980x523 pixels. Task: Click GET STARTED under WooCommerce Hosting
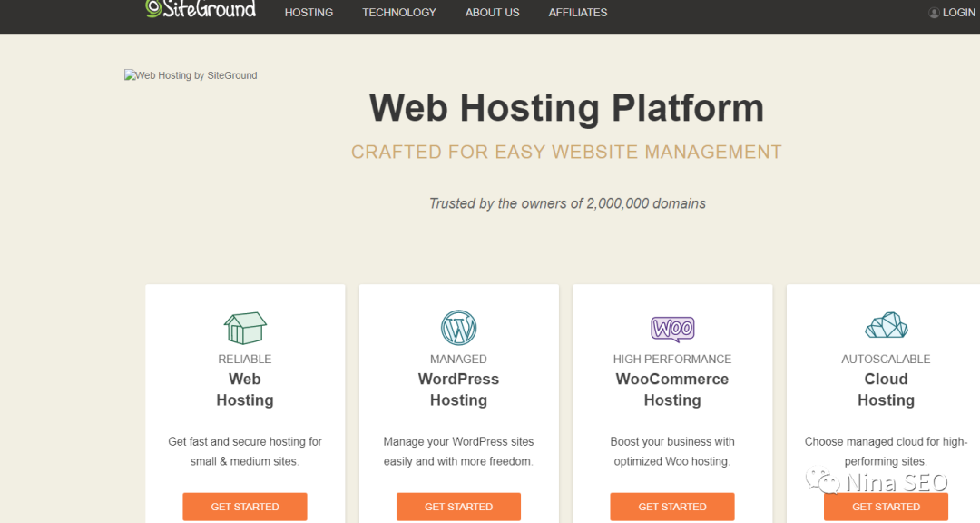672,507
